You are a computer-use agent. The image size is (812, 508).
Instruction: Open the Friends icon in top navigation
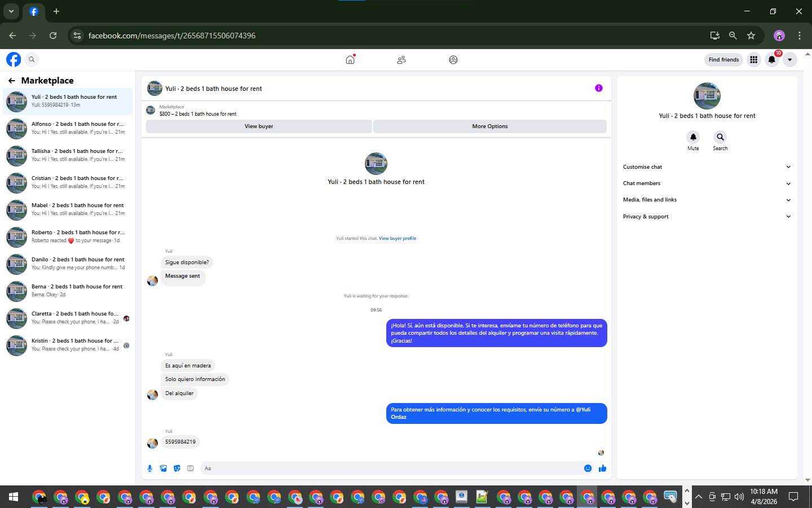(401, 60)
